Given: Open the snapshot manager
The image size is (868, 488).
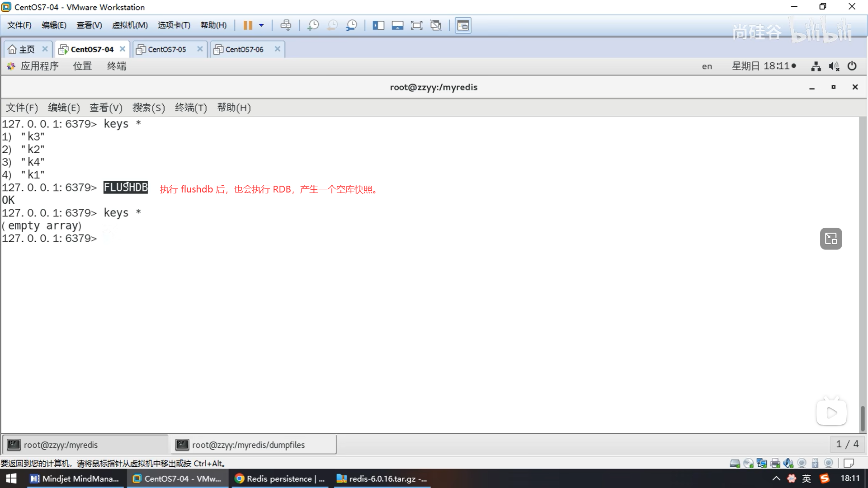Looking at the screenshot, I should (352, 25).
